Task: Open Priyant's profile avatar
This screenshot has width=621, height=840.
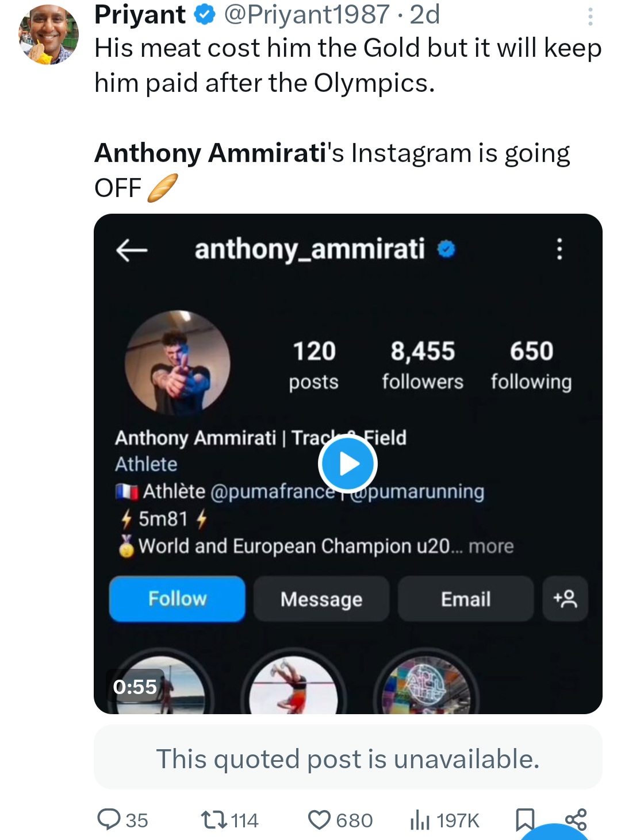Action: (49, 35)
